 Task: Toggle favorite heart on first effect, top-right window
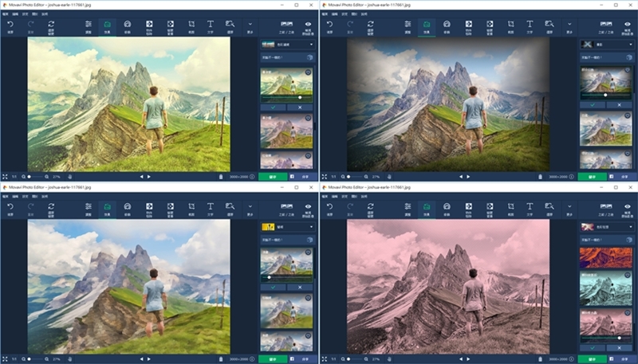click(x=628, y=71)
